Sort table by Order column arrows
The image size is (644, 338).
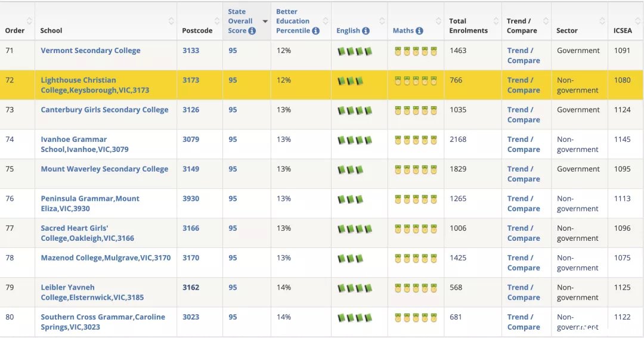(29, 21)
